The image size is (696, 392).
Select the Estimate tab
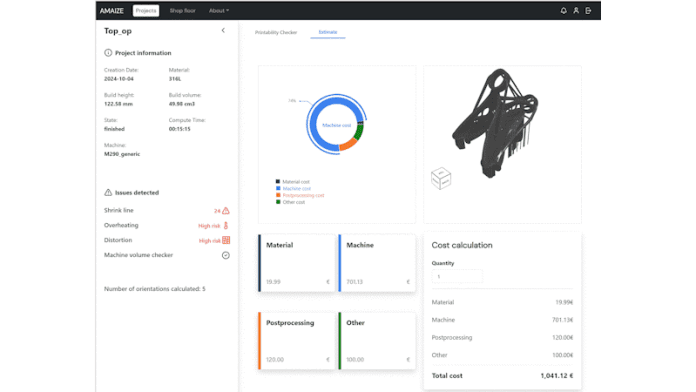tap(328, 32)
